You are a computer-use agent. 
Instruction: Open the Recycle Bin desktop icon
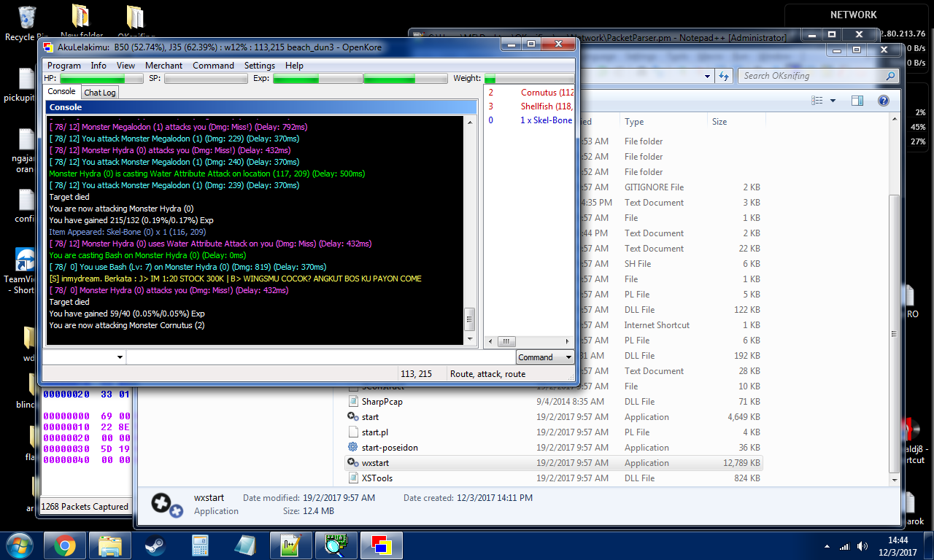26,23
